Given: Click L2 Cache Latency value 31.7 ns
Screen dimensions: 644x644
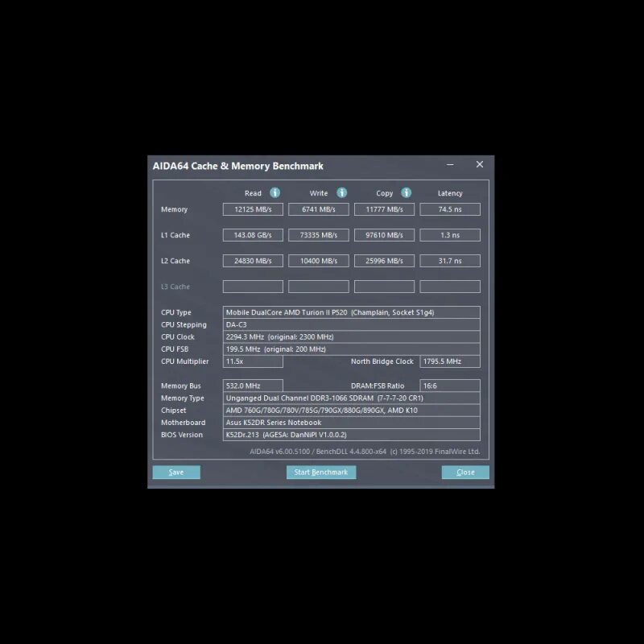Looking at the screenshot, I should tap(450, 261).
